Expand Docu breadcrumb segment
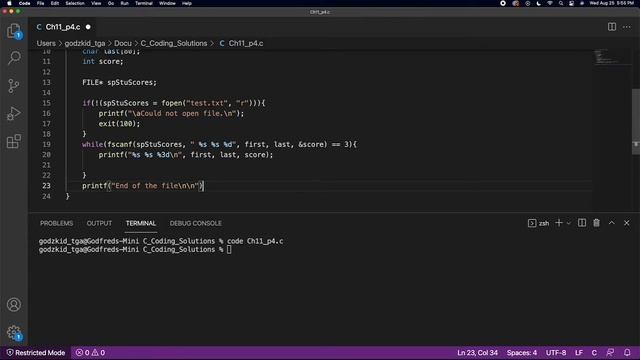 pyautogui.click(x=122, y=43)
